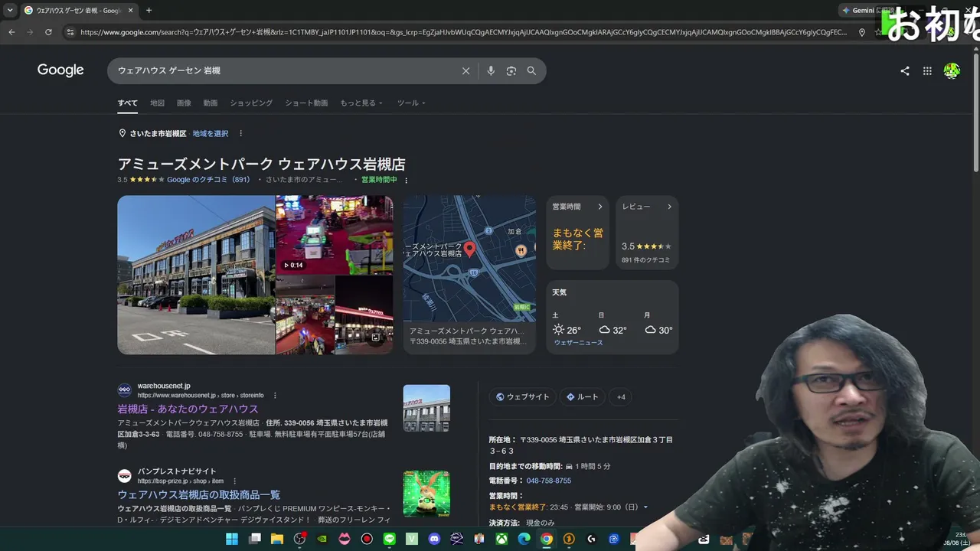Screen dimensions: 980x551
Task: Open more options beside 地域を選択
Action: click(x=240, y=134)
